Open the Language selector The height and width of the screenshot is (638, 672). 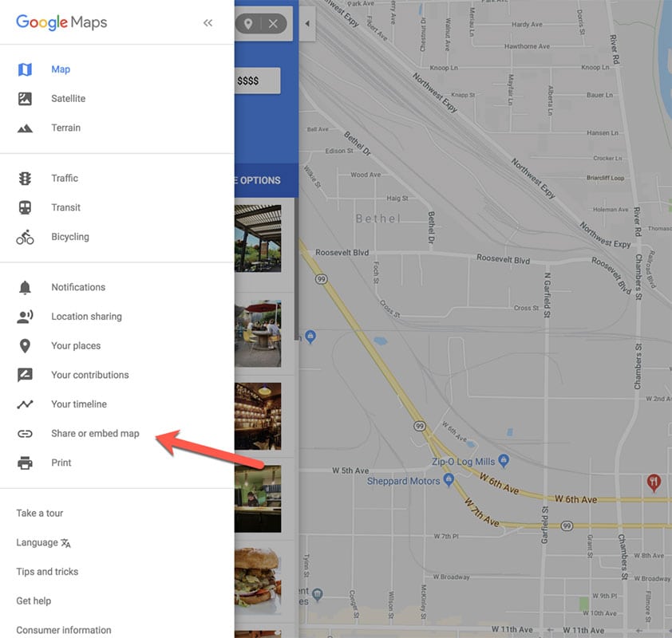(43, 542)
